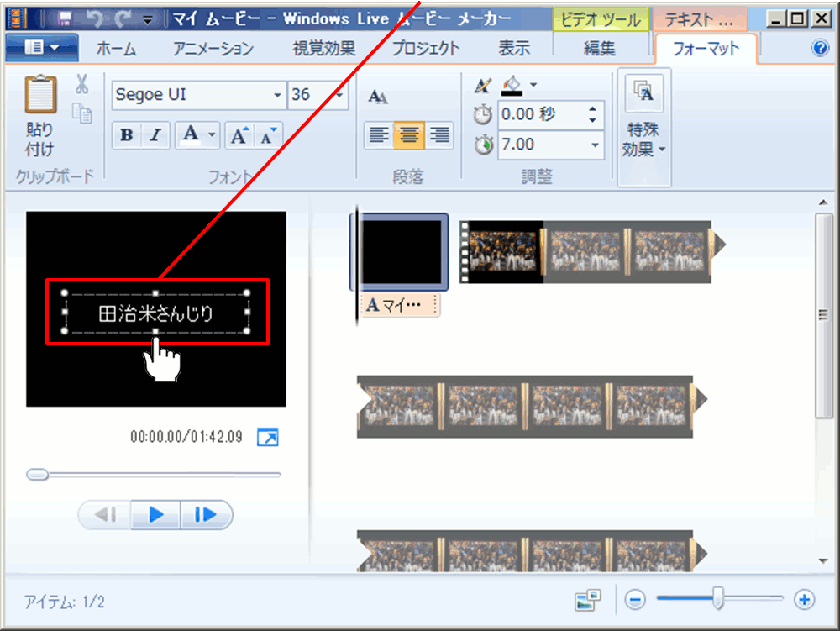The image size is (840, 631).
Task: Select the black title clip thumbnail
Action: tap(402, 250)
